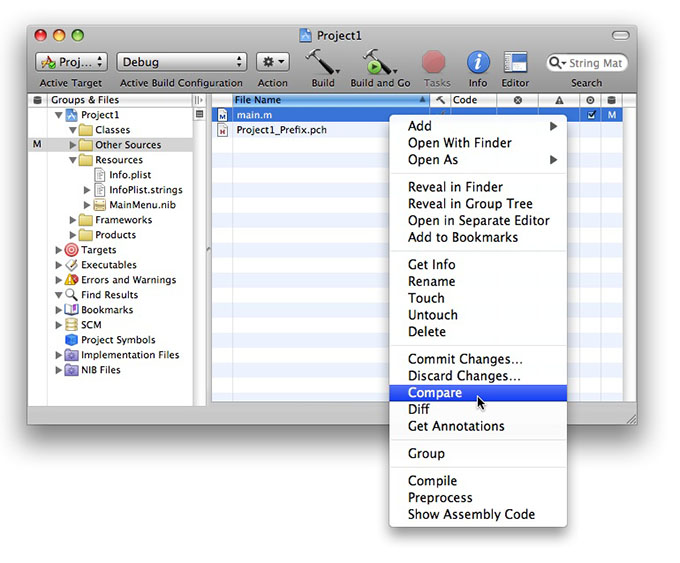
Task: Click the window resize grip corner
Action: point(631,419)
